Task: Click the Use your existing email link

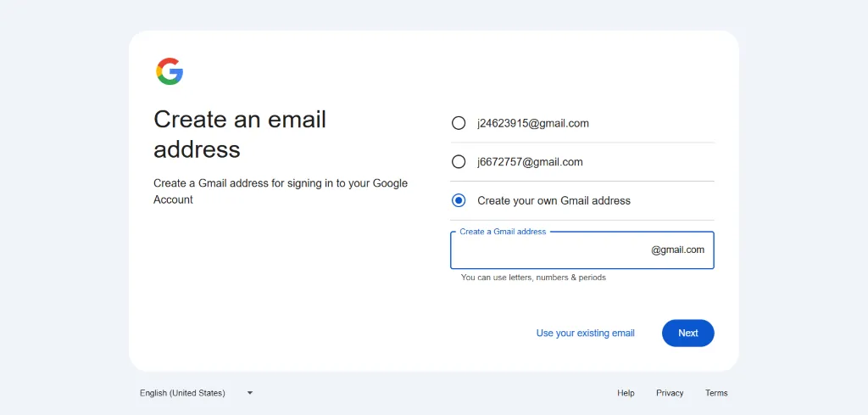Action: tap(585, 334)
